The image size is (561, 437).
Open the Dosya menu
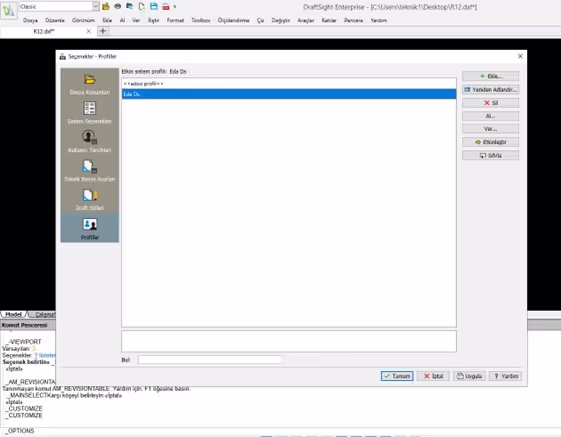[30, 20]
